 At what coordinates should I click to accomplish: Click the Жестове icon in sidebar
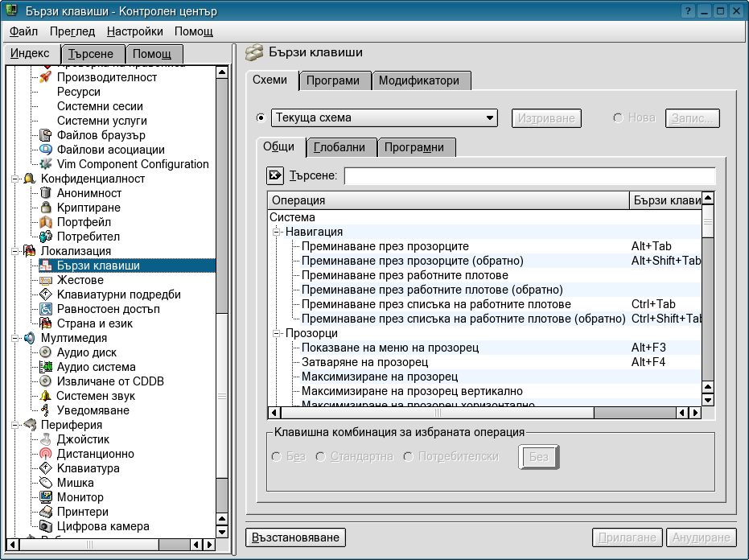point(46,280)
